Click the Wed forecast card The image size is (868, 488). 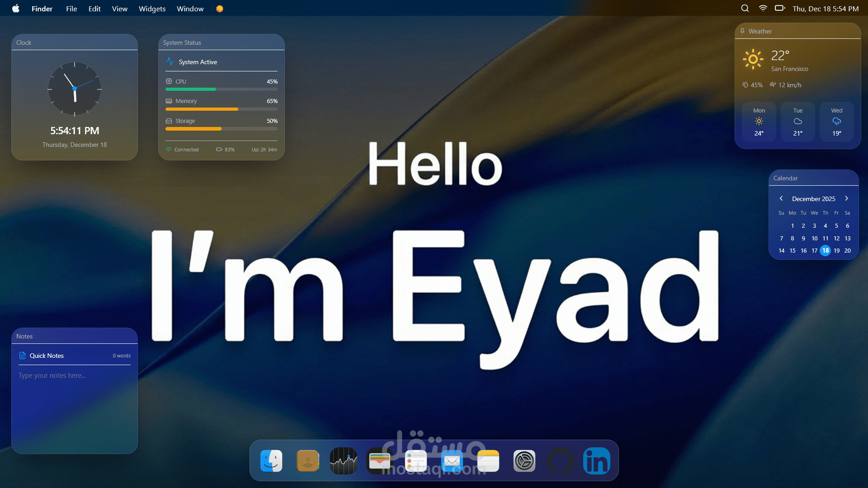(x=836, y=122)
